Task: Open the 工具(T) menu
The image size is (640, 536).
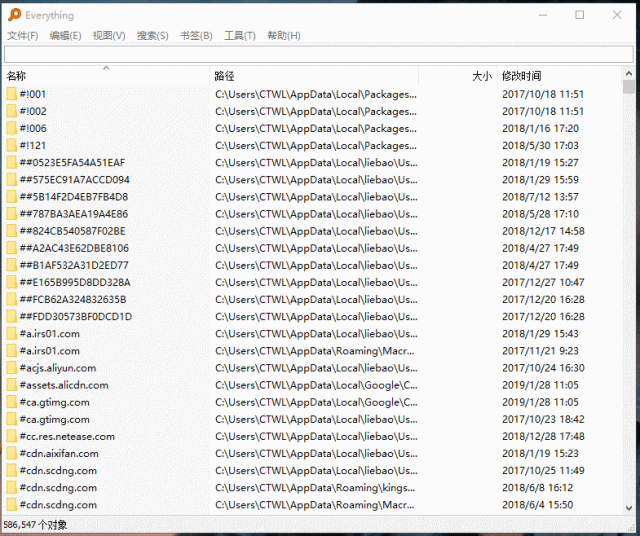Action: [240, 36]
